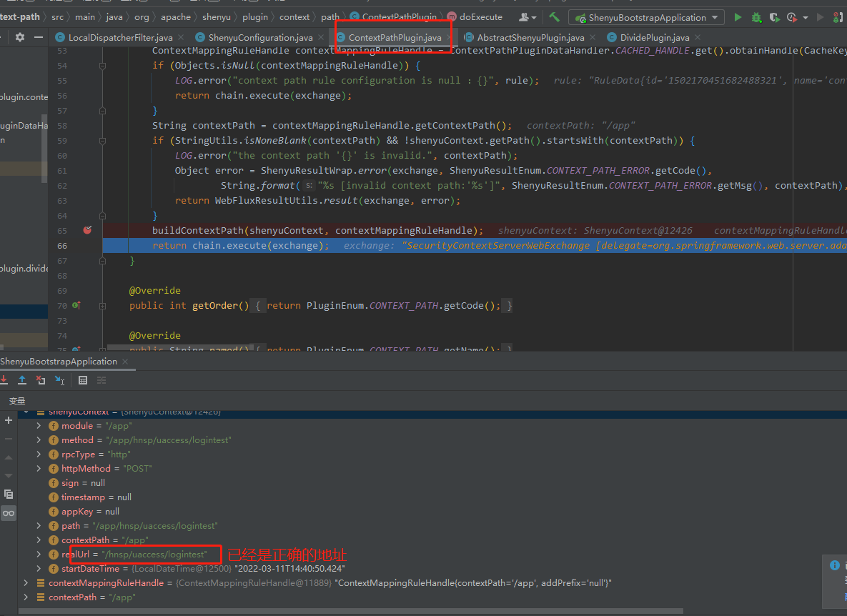Toggle the breakpoint on line 65
This screenshot has width=847, height=616.
click(87, 230)
